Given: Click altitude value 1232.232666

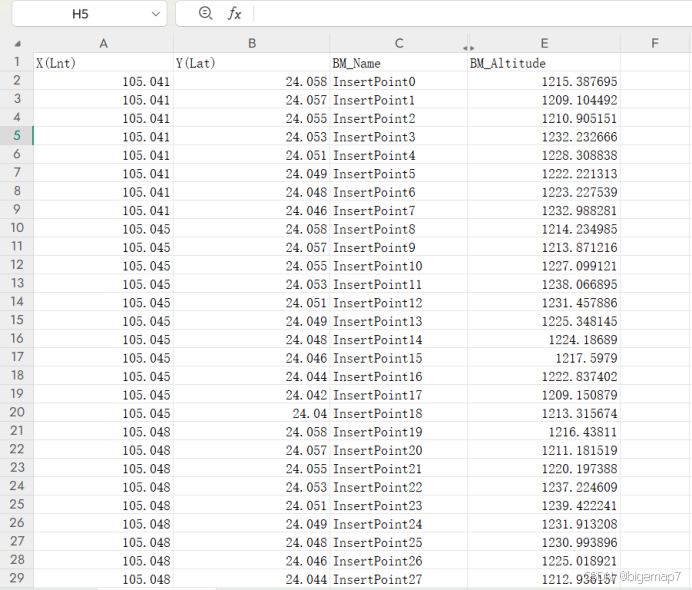Looking at the screenshot, I should 544,137.
